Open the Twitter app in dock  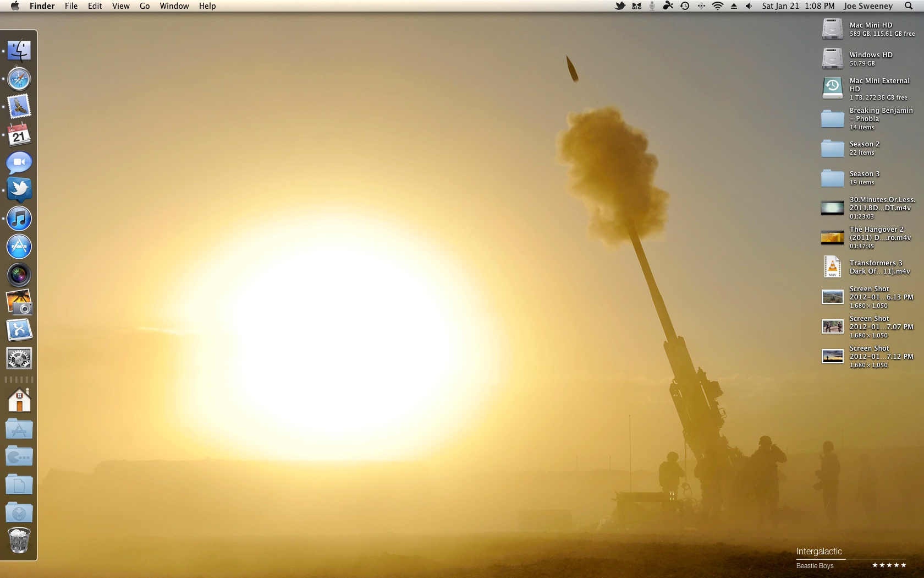pyautogui.click(x=19, y=190)
